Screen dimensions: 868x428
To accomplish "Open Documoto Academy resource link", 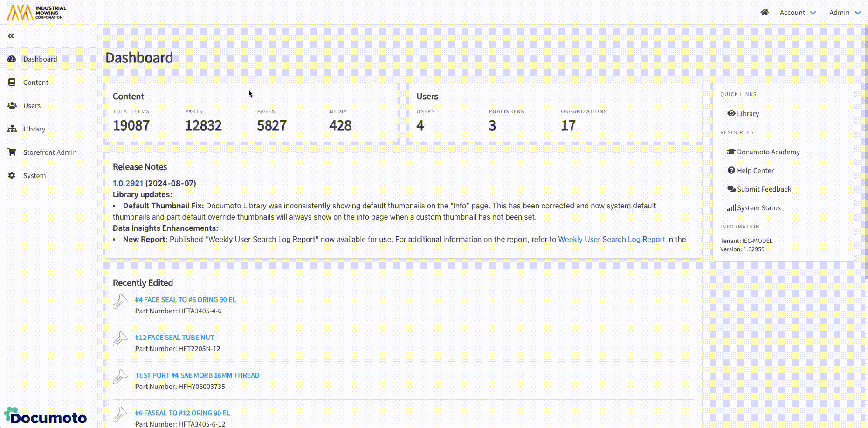I will [x=768, y=152].
